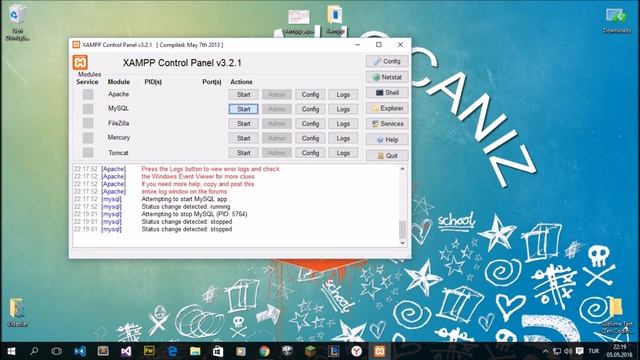
Task: Start the MySQL module
Action: pos(243,109)
